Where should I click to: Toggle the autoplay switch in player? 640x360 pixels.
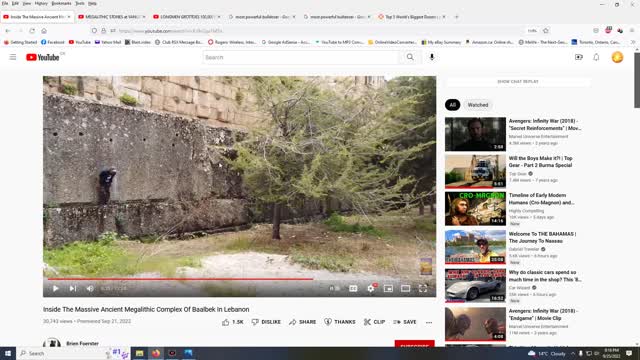pyautogui.click(x=335, y=289)
